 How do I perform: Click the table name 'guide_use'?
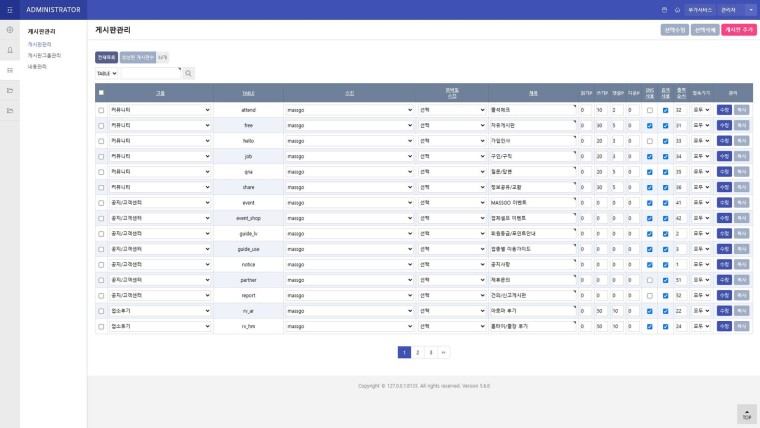248,249
